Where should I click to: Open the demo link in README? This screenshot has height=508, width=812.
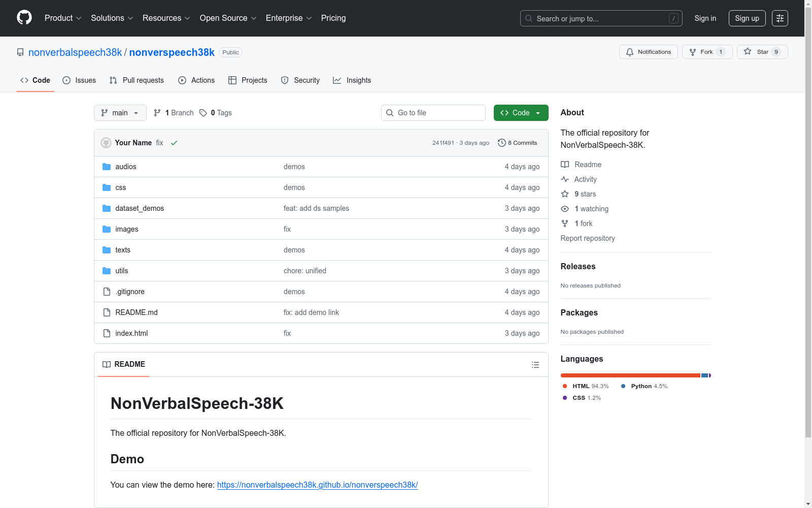(x=318, y=485)
